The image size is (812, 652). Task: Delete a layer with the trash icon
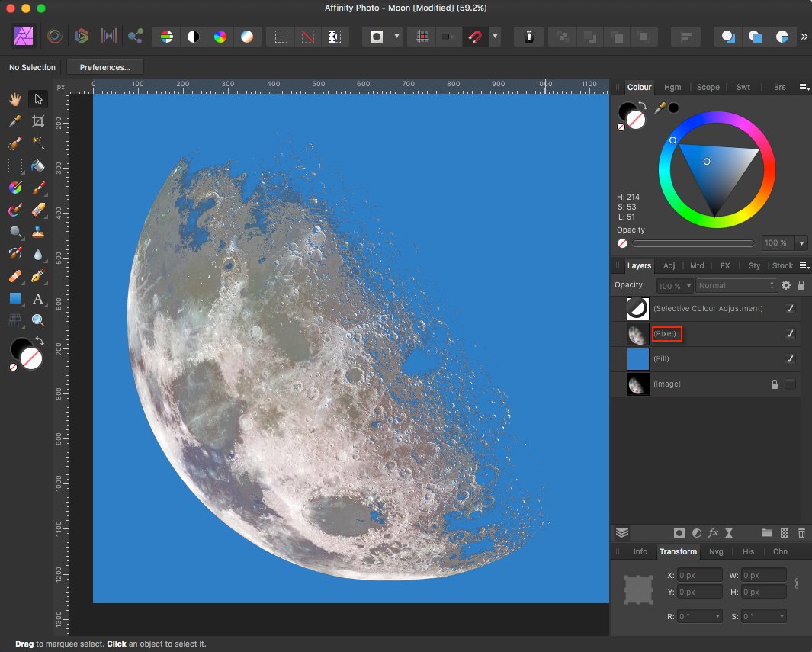point(801,533)
